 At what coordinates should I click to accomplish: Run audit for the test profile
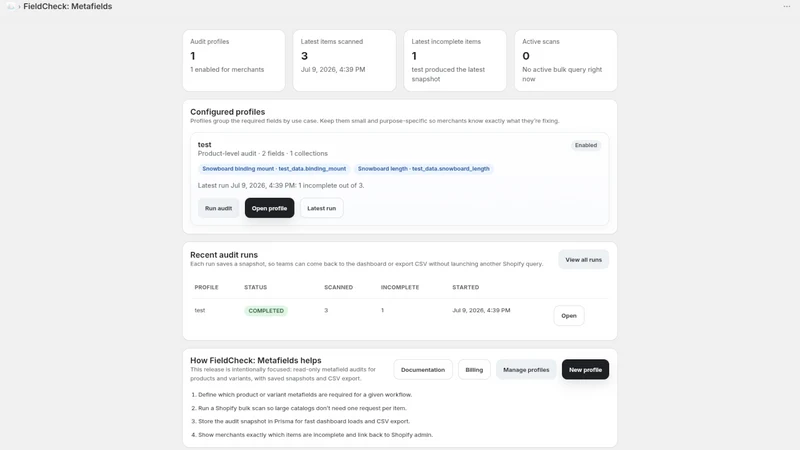tap(218, 208)
